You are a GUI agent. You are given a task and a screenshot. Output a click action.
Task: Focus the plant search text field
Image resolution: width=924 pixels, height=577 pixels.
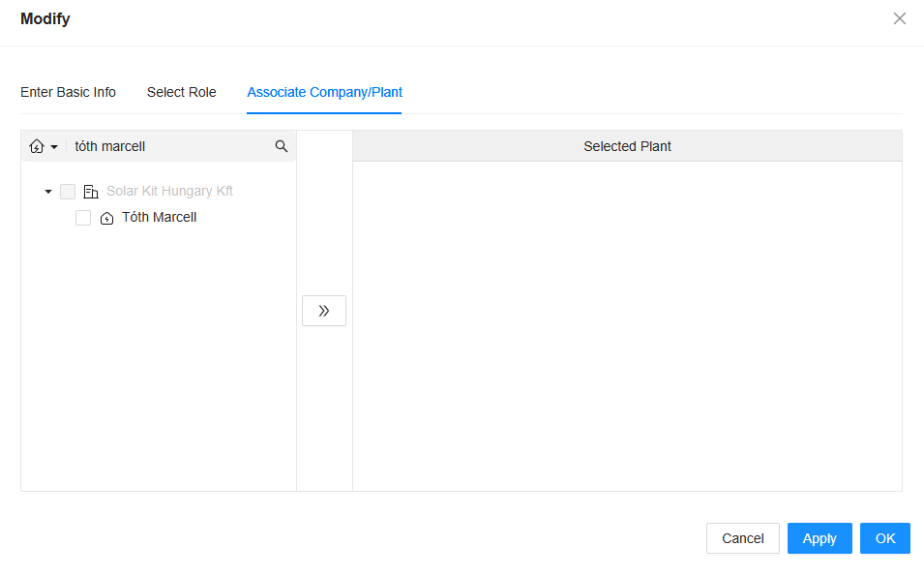[x=169, y=147]
